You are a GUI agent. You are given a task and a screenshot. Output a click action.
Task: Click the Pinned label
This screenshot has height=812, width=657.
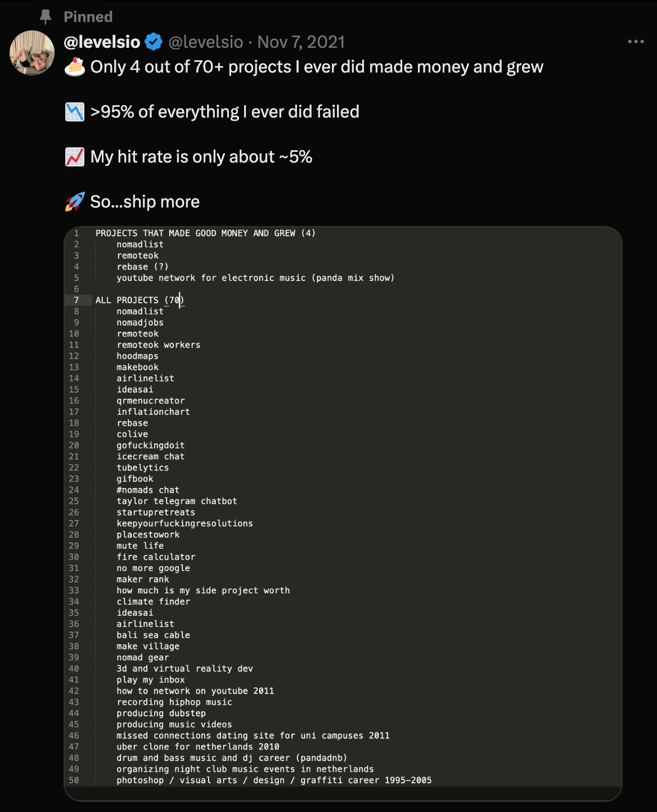(x=88, y=17)
